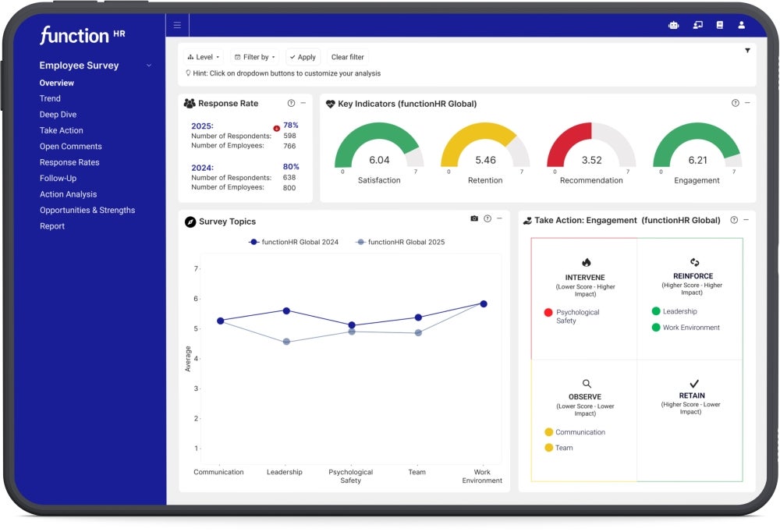Click the Observe magnifier icon
The image size is (780, 532).
click(x=587, y=384)
